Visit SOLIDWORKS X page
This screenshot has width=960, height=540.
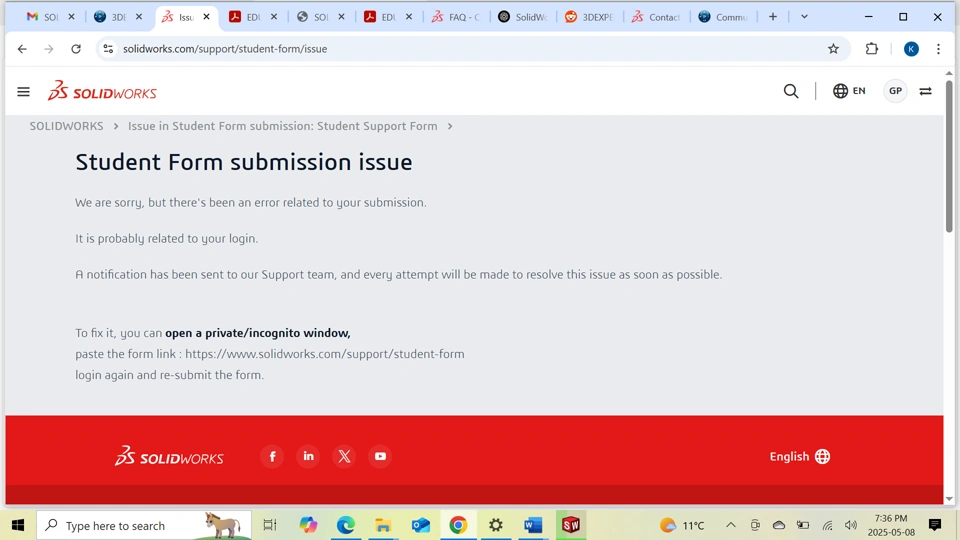[x=344, y=456]
